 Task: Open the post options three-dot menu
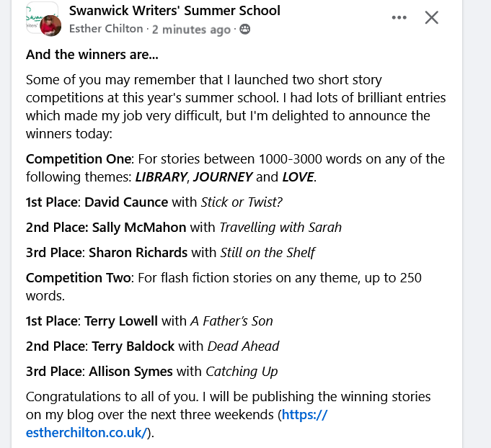399,17
